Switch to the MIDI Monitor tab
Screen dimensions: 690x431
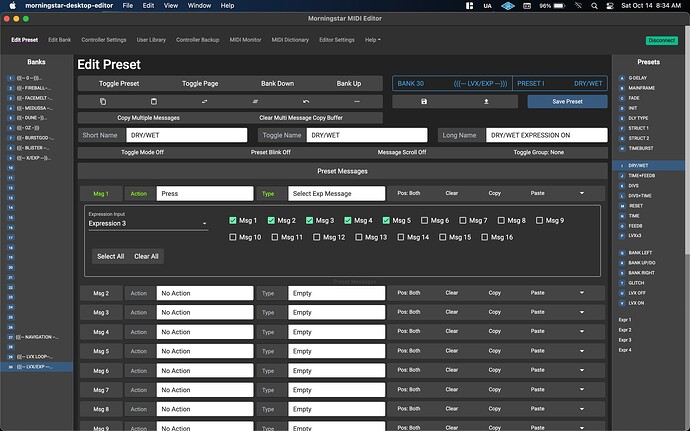tap(246, 40)
